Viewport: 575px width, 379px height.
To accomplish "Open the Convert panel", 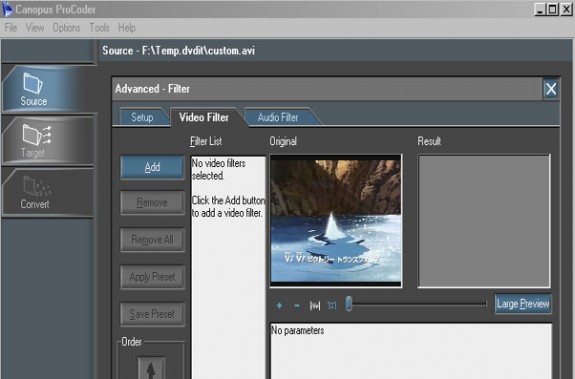I will tap(48, 193).
